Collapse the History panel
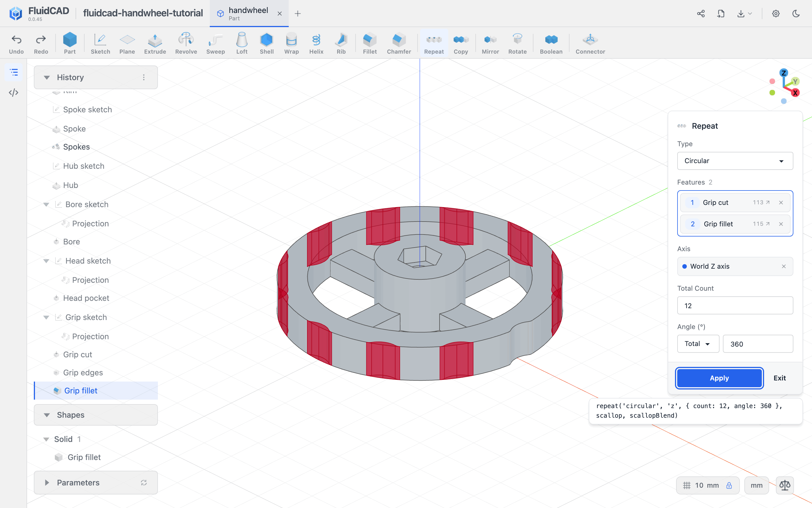The image size is (812, 508). pos(47,77)
